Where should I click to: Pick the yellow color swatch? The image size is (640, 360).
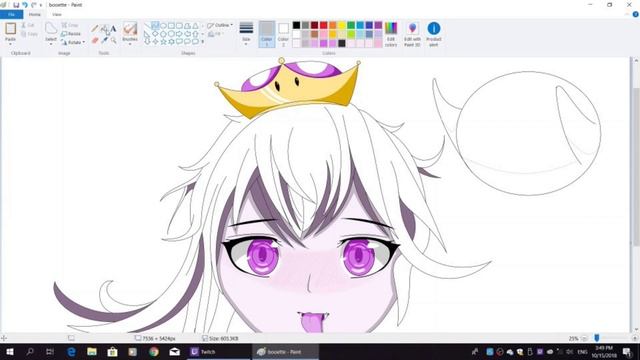click(342, 25)
